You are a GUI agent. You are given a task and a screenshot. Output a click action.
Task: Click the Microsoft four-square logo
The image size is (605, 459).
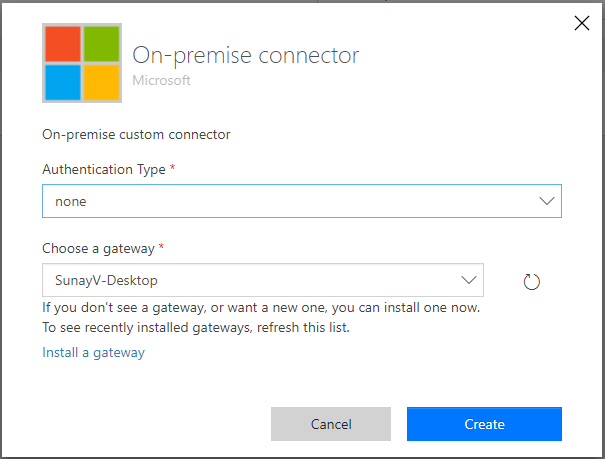click(x=82, y=62)
